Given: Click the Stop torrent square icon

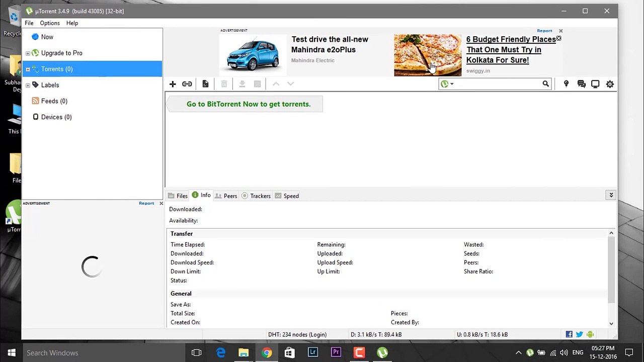Looking at the screenshot, I should (257, 84).
